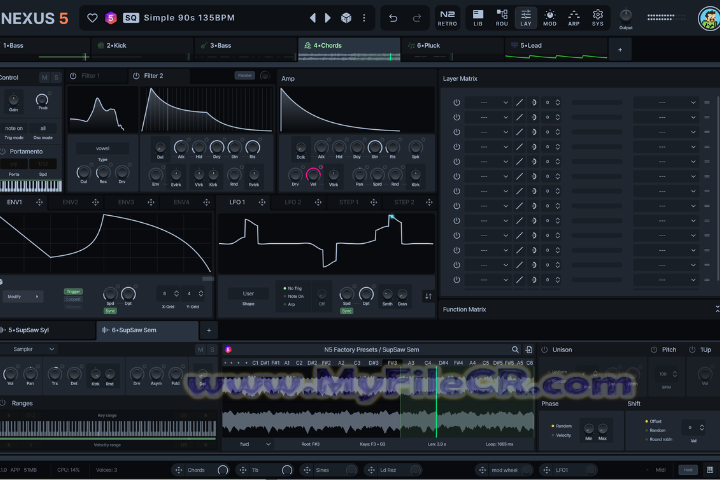This screenshot has width=720, height=480.
Task: Open the User LFO Shape selector
Action: (x=248, y=294)
